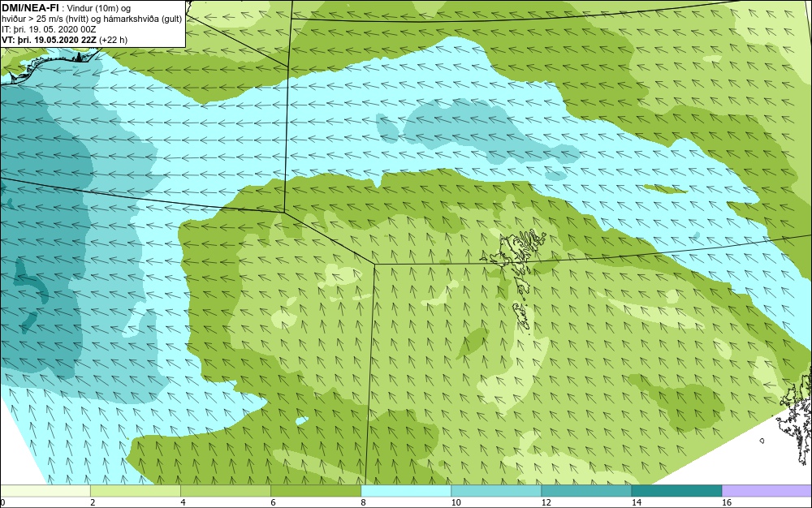
Task: Click the legend scale label '14'
Action: click(636, 502)
